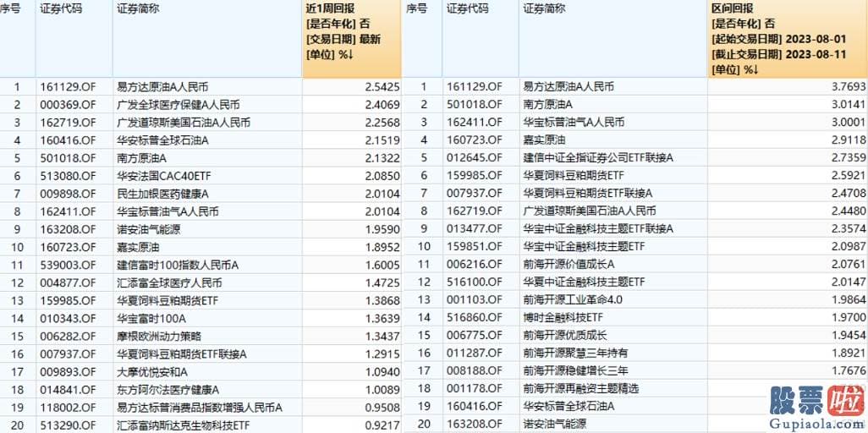868x433 pixels.
Task: Select fund code 513080.OF
Action: coord(68,176)
